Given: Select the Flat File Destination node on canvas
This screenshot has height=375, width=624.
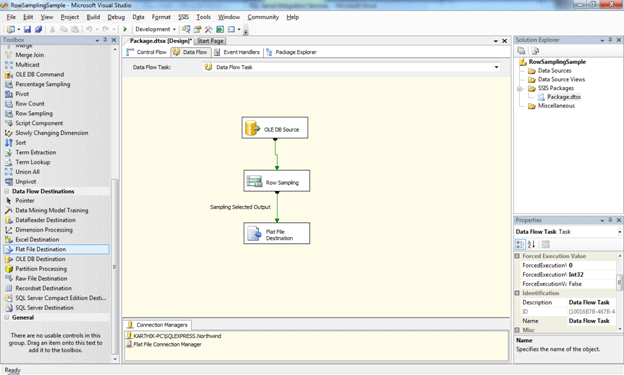Looking at the screenshot, I should click(x=277, y=233).
